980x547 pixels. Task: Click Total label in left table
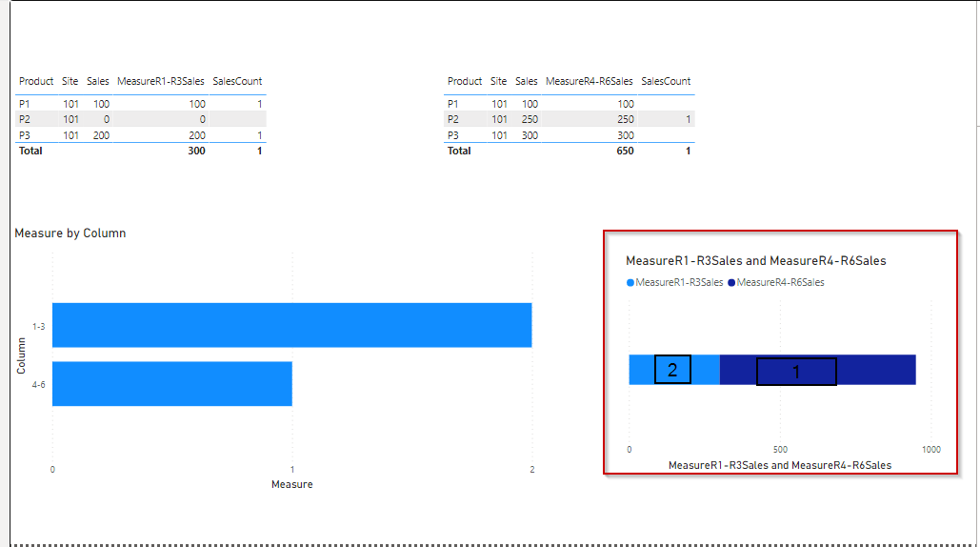(x=30, y=151)
